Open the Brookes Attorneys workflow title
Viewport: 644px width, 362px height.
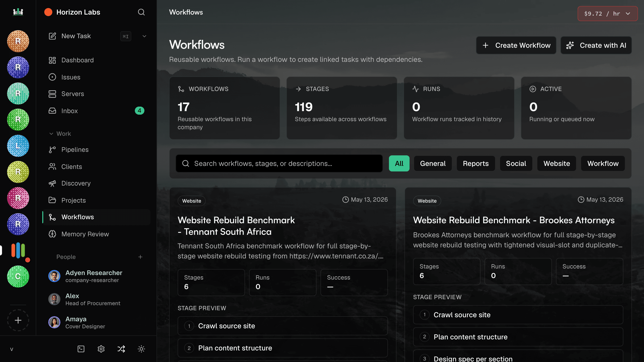[514, 220]
